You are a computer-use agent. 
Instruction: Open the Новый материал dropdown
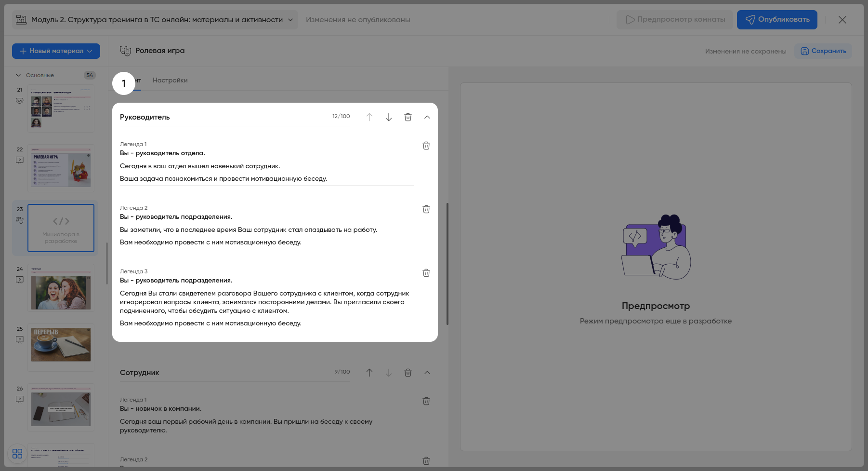(x=56, y=51)
